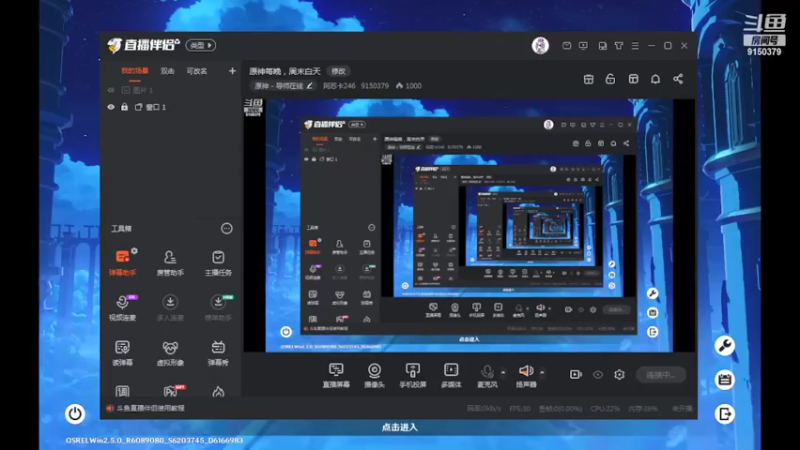The width and height of the screenshot is (800, 450).
Task: Click the calendar icon on desktop right edge
Action: tap(724, 380)
